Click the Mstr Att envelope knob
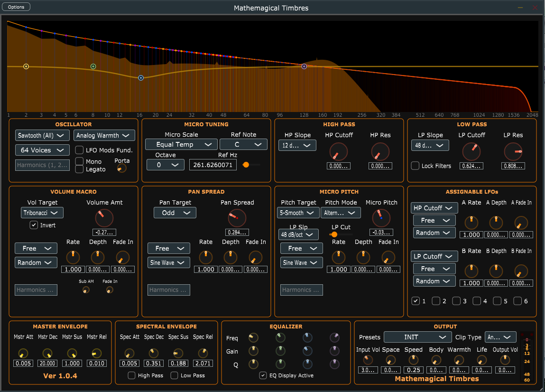The width and height of the screenshot is (545, 392). pyautogui.click(x=23, y=354)
